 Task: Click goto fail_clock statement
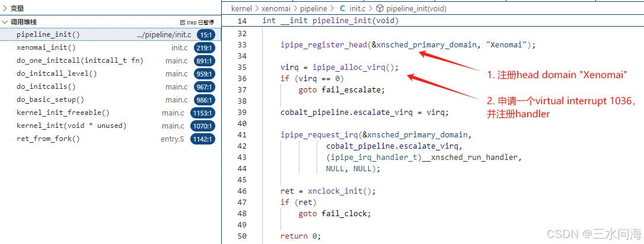(334, 214)
